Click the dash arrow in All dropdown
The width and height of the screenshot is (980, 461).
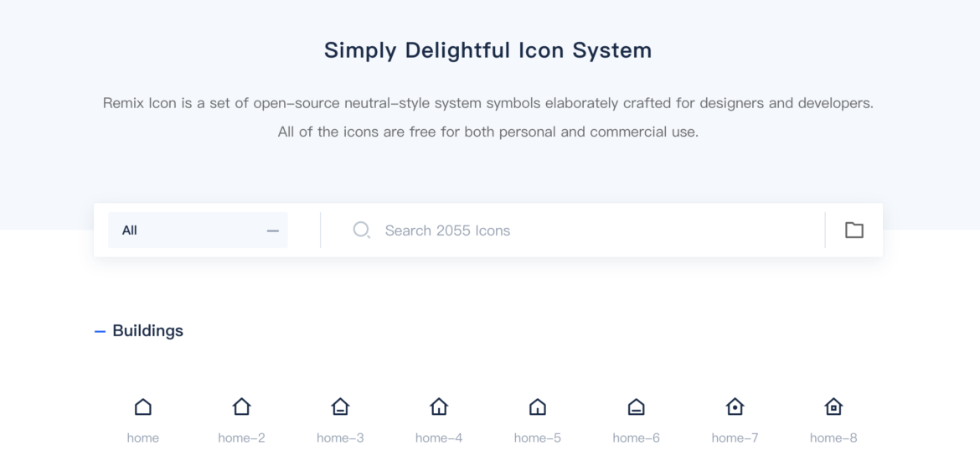tap(272, 230)
